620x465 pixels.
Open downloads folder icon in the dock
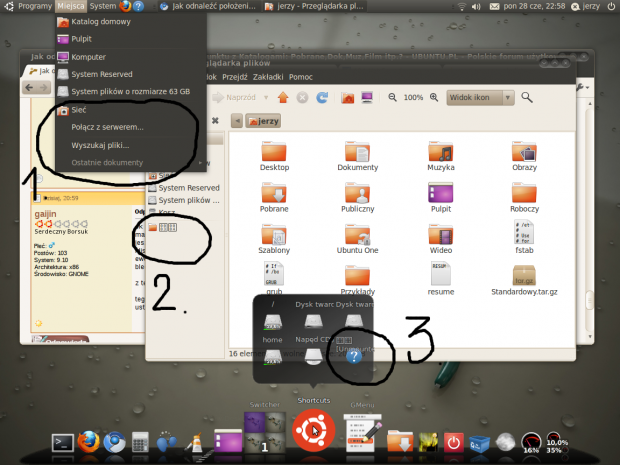tap(400, 442)
